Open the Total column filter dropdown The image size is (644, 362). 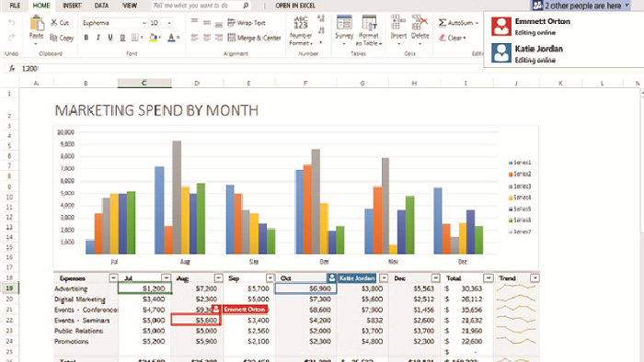pyautogui.click(x=488, y=278)
